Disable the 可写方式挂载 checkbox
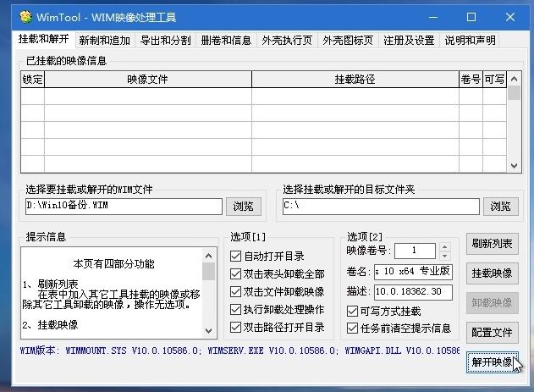The image size is (534, 392). [x=353, y=311]
